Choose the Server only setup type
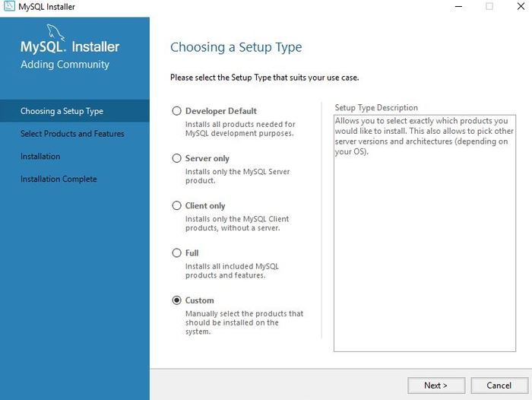Screen dimensions: 532x400 [x=177, y=158]
